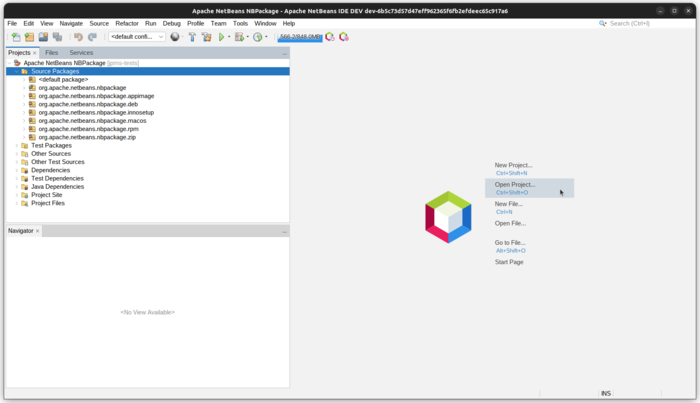Image resolution: width=700 pixels, height=403 pixels.
Task: Click the Other Test Sources folder icon
Action: tap(25, 162)
